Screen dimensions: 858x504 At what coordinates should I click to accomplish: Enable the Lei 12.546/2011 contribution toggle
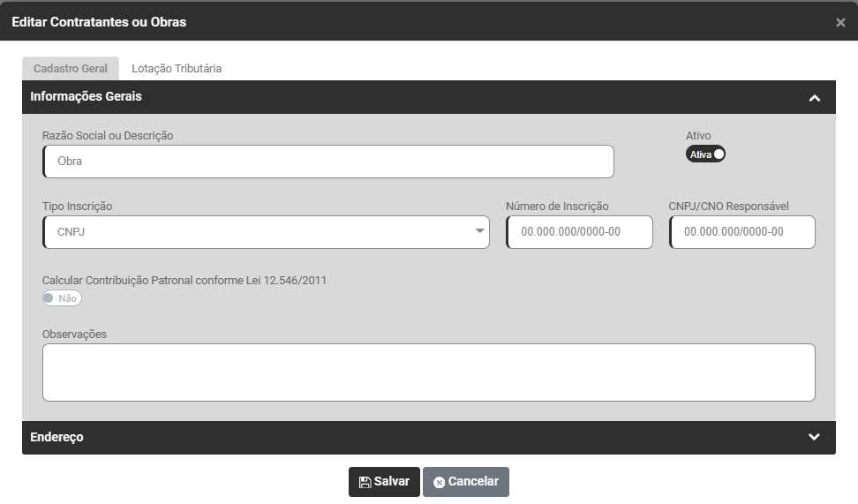click(62, 298)
